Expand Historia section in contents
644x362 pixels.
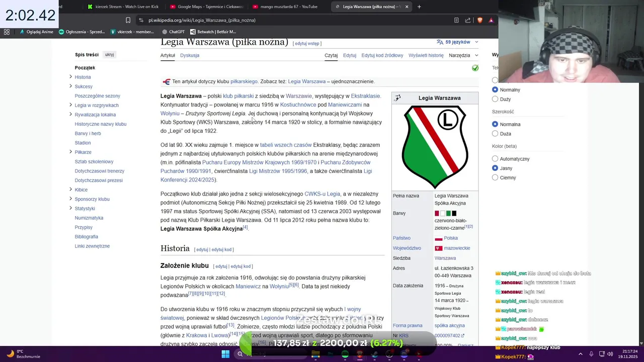tap(70, 77)
